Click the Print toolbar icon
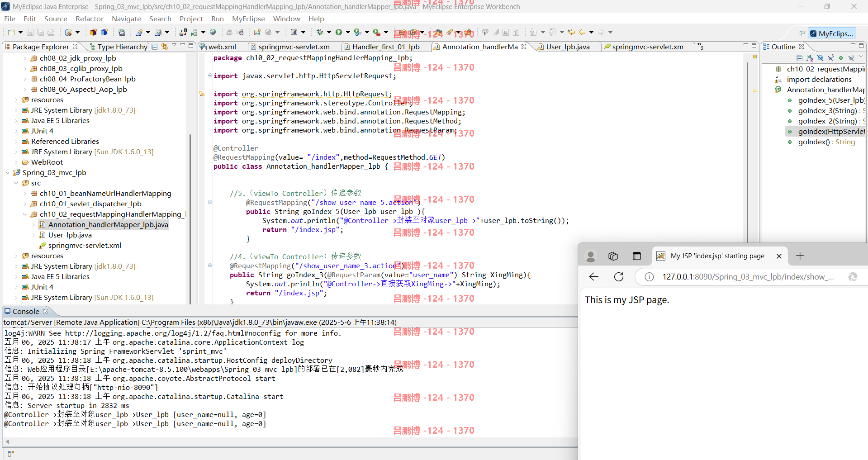 point(51,32)
